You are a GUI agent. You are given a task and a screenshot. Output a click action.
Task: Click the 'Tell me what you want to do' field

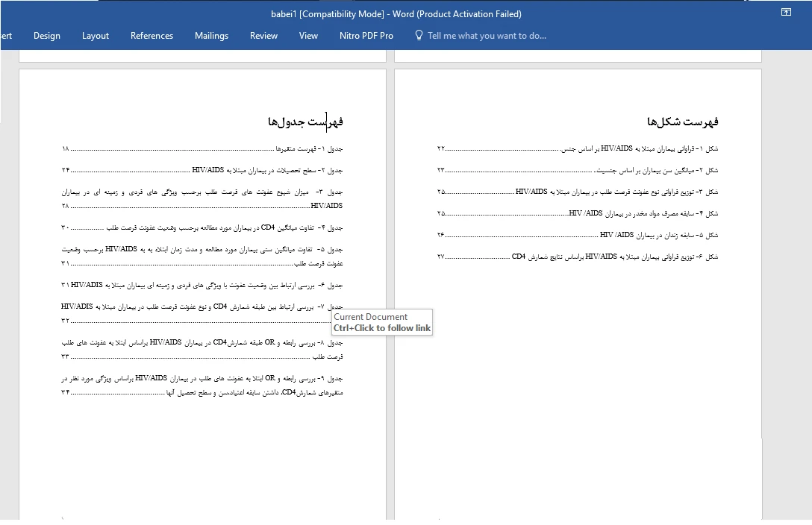click(x=487, y=36)
